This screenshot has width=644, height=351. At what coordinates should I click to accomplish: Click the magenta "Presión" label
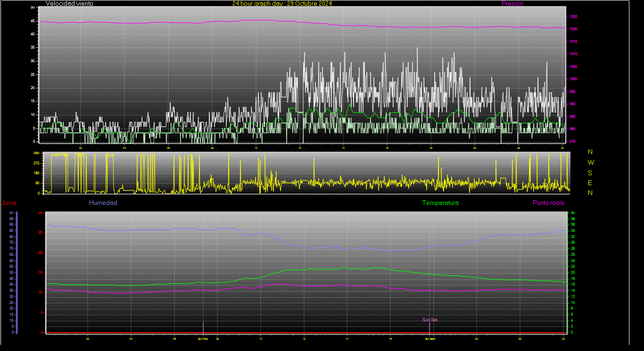(x=512, y=3)
